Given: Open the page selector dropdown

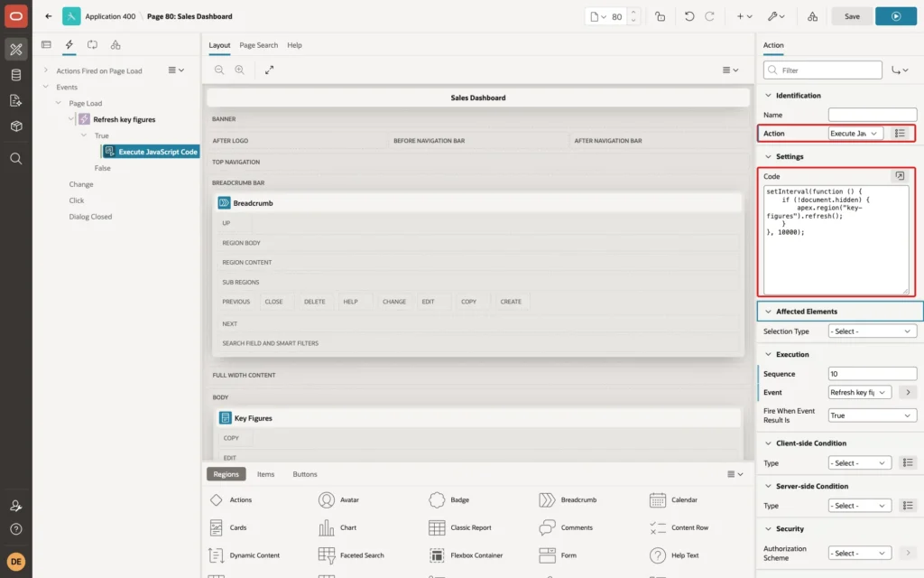Looking at the screenshot, I should [598, 16].
